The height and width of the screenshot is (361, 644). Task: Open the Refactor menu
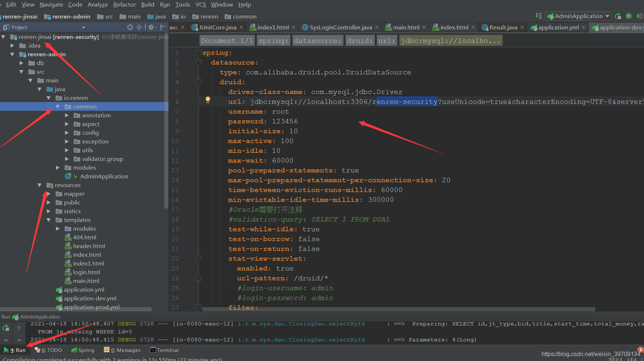pos(124,5)
